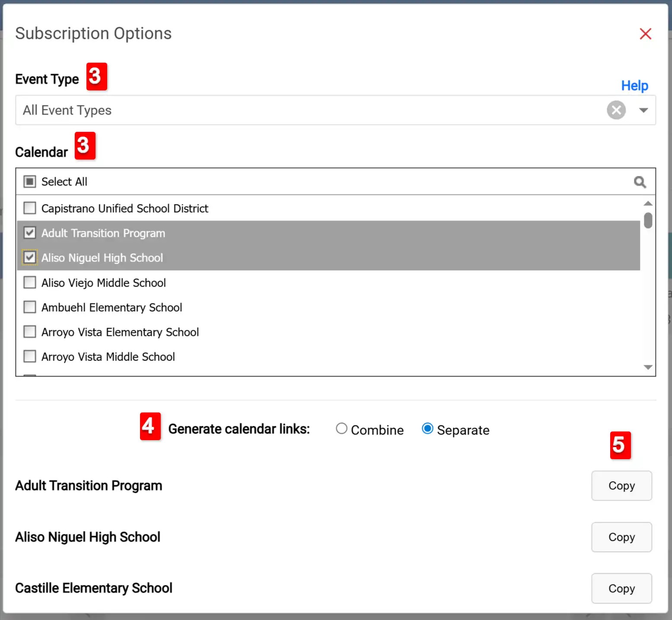Click inside the All Event Types field
This screenshot has height=620, width=672.
[259, 110]
